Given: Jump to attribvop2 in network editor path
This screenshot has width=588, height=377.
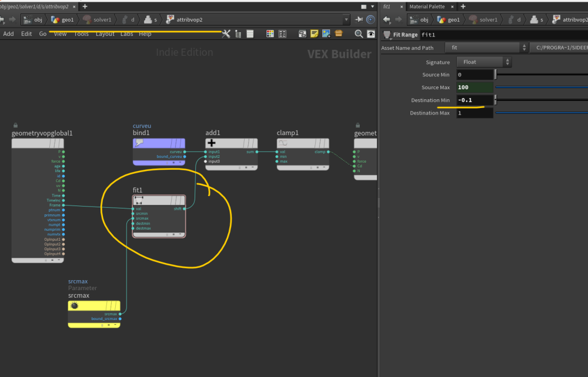Looking at the screenshot, I should (x=184, y=19).
